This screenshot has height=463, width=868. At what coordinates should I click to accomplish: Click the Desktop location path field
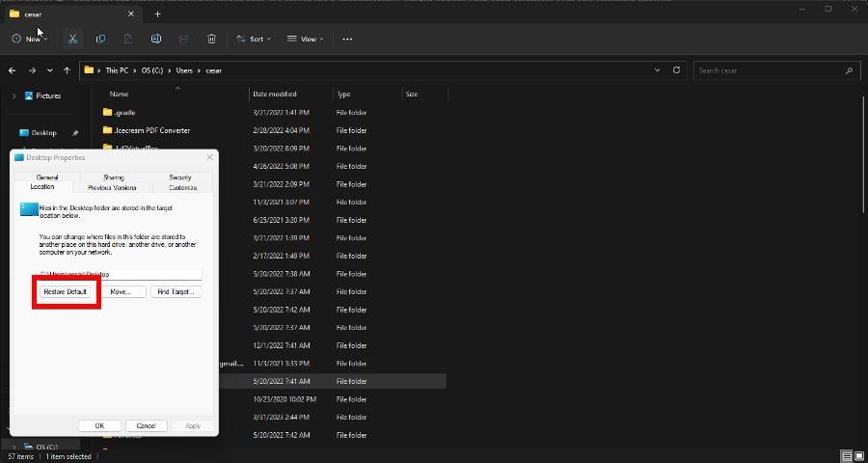coord(121,274)
